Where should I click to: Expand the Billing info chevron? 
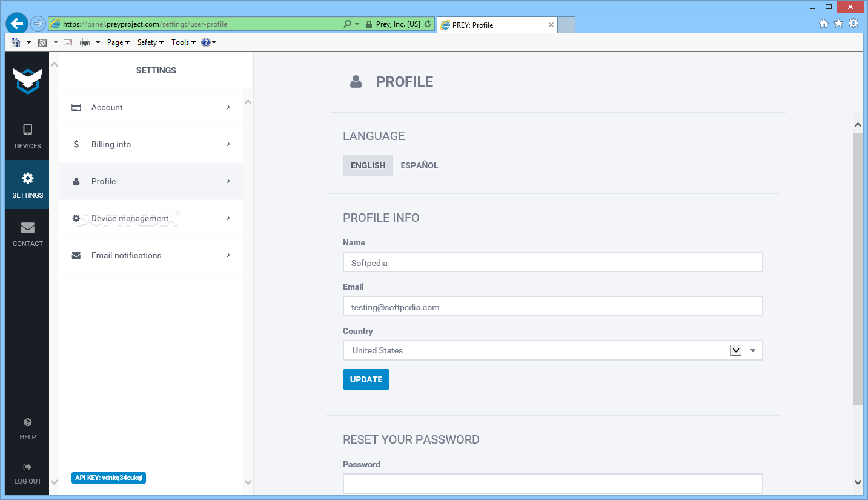click(x=228, y=144)
